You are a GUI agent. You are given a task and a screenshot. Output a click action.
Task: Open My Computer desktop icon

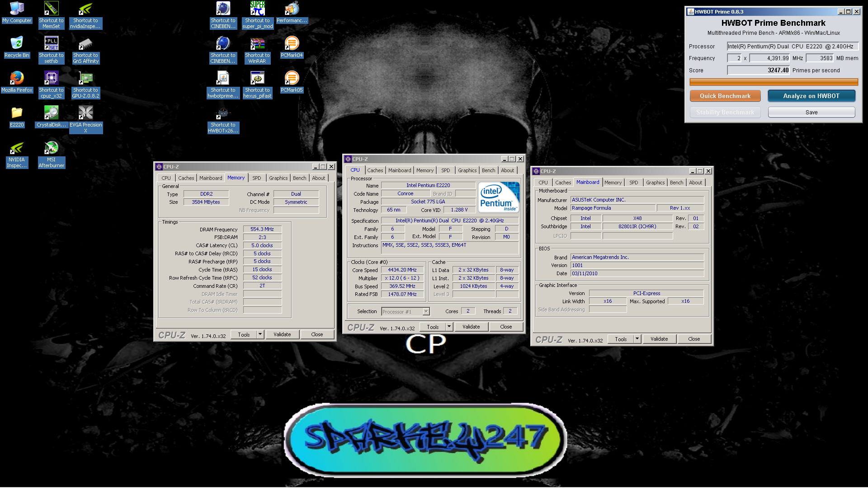(17, 13)
